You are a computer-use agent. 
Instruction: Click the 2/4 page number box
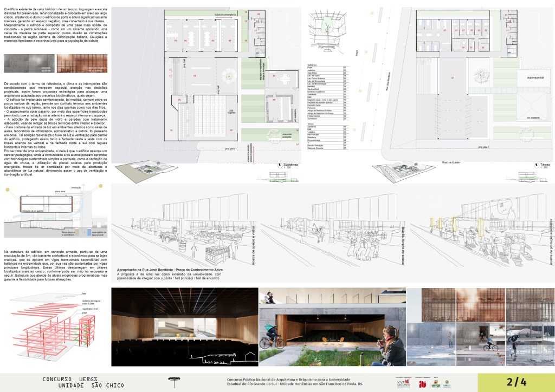(516, 382)
